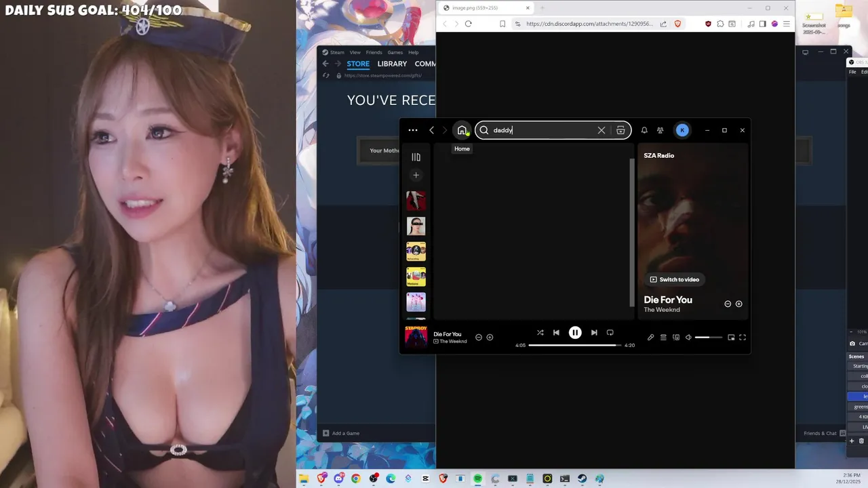Viewport: 868px width, 488px height.
Task: Click the Brave address bar URL
Action: tap(589, 24)
